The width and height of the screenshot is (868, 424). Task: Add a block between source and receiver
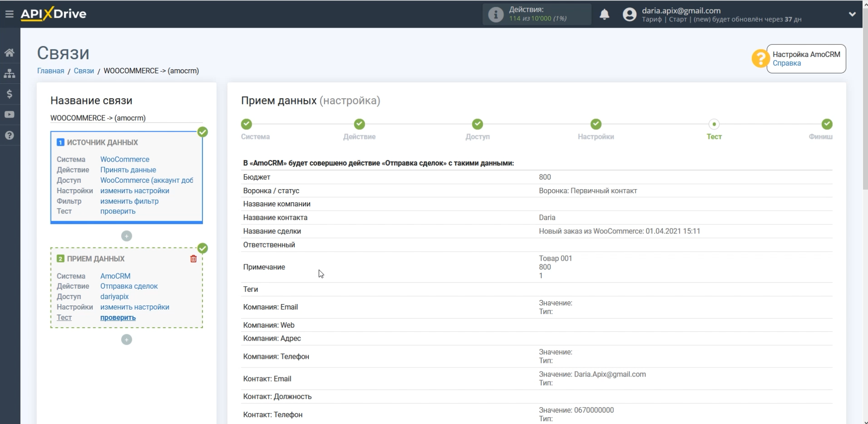(x=127, y=236)
